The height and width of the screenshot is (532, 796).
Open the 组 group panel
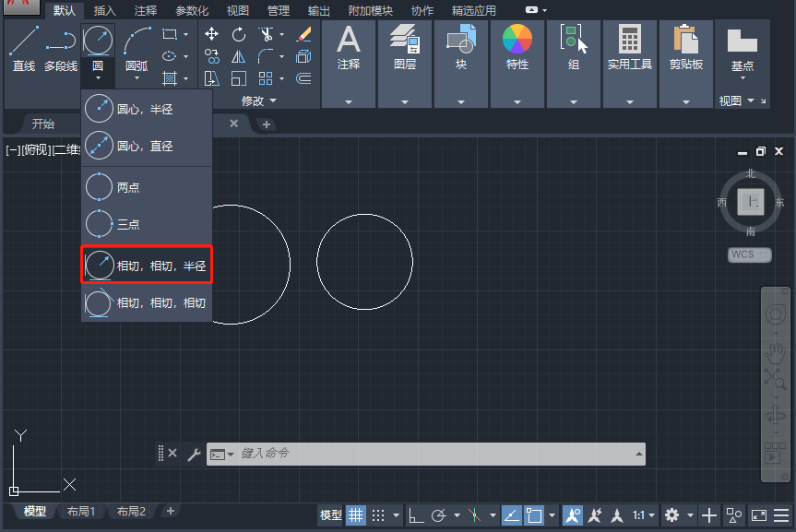coord(574,64)
